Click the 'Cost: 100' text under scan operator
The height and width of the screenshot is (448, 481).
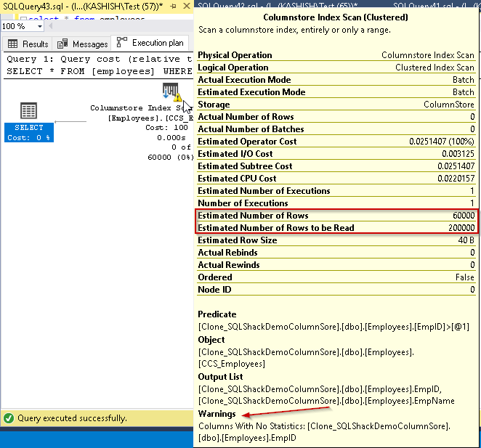166,128
